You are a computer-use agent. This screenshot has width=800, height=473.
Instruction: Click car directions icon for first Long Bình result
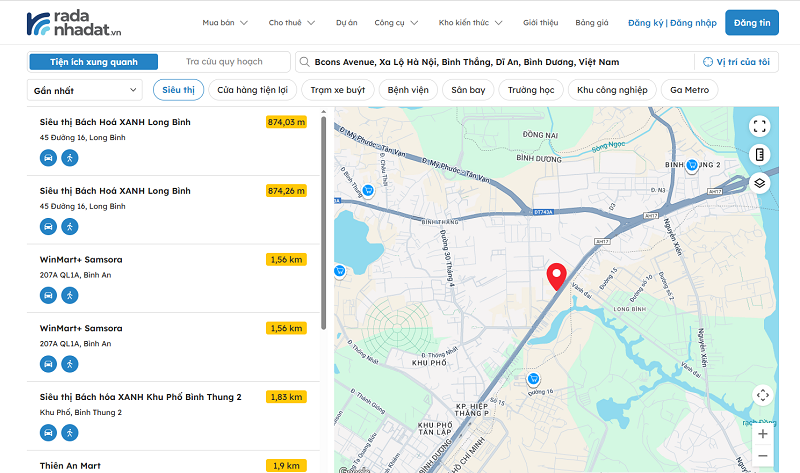click(x=48, y=158)
